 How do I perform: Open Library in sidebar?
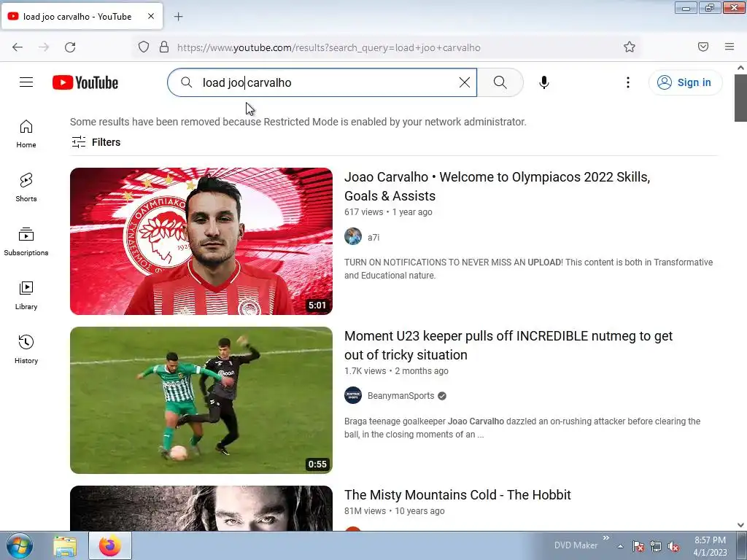[26, 296]
